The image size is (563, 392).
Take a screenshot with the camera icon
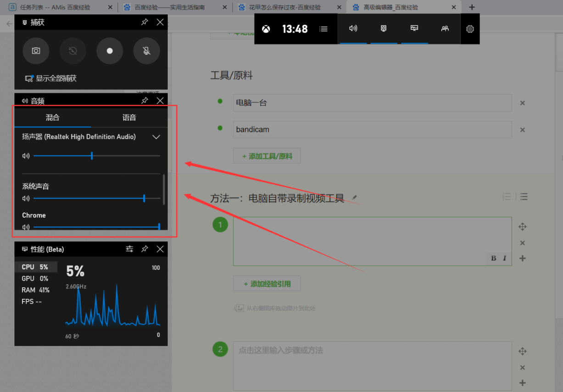(x=36, y=51)
